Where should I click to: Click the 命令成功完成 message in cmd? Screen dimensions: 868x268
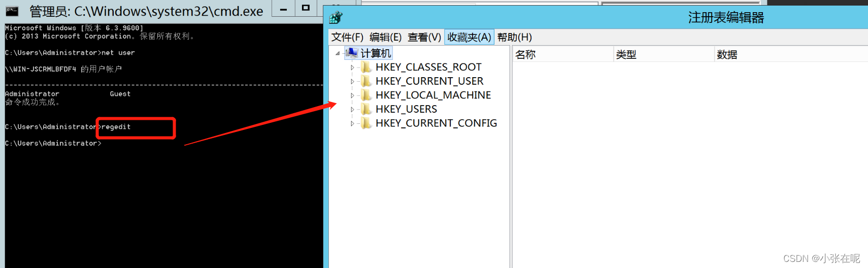[32, 103]
